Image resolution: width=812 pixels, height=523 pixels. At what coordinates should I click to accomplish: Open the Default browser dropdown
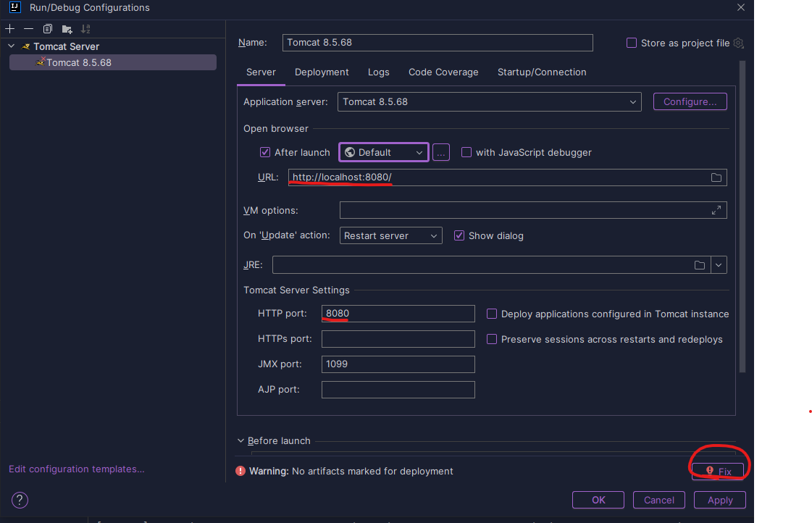384,152
